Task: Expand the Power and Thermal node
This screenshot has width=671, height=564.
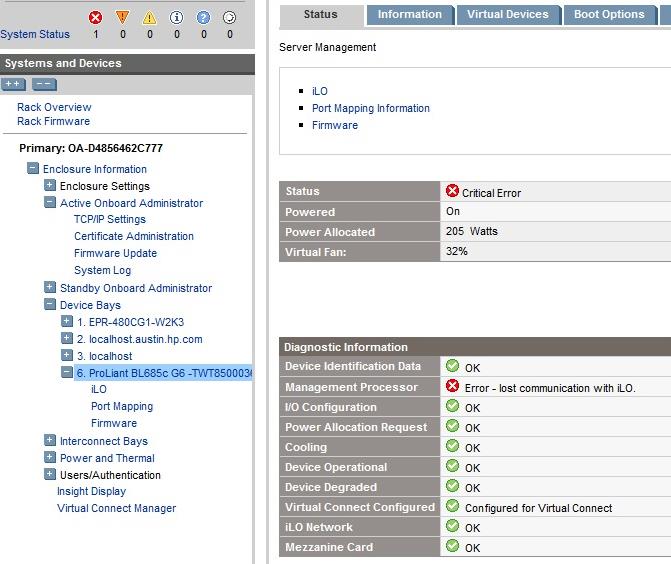Action: [50, 458]
